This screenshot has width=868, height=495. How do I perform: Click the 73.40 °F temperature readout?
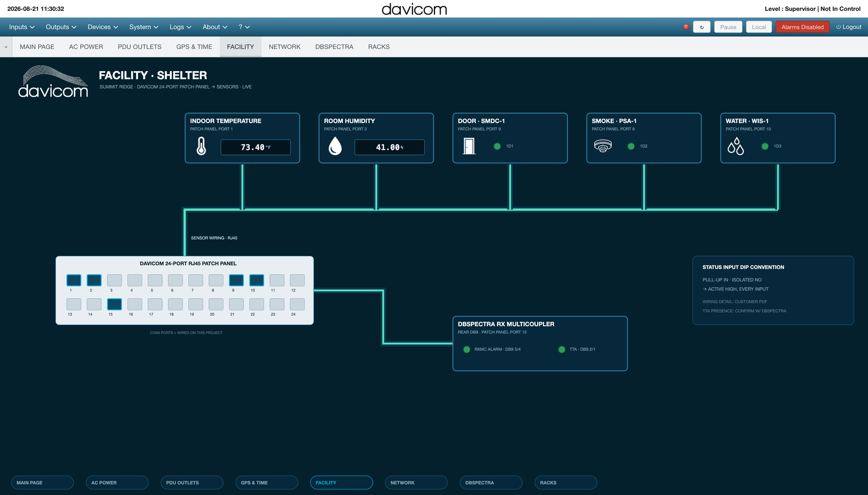pos(256,147)
